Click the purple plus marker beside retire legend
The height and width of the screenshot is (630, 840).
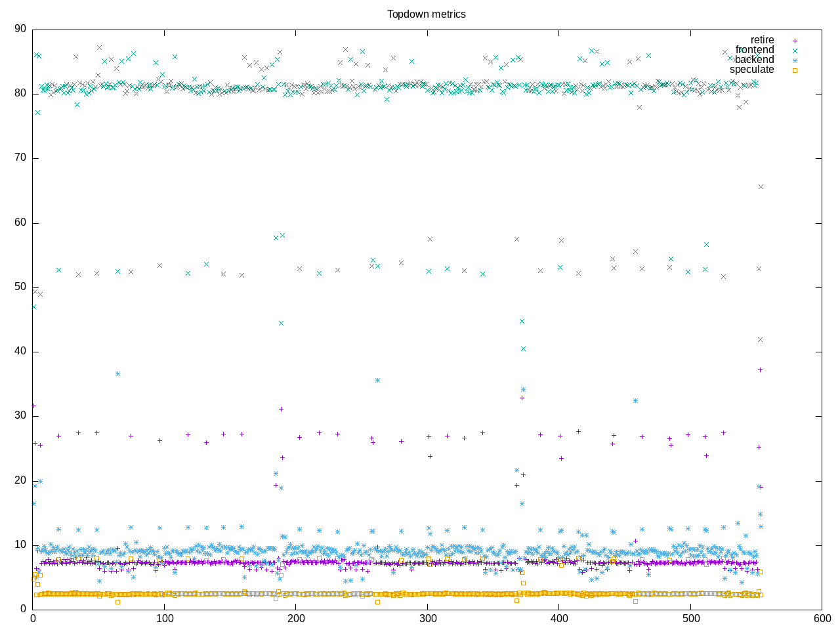(x=795, y=41)
